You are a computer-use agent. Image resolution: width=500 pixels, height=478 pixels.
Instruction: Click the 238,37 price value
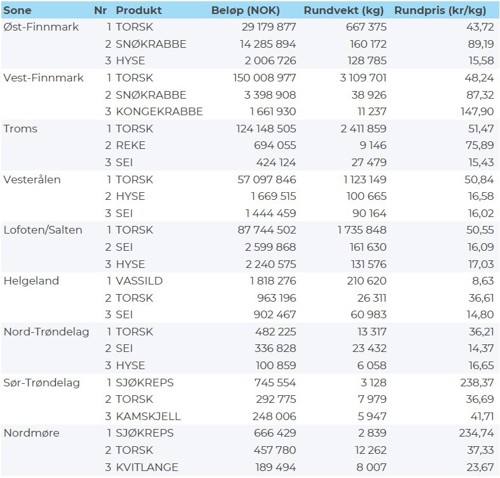(x=477, y=383)
